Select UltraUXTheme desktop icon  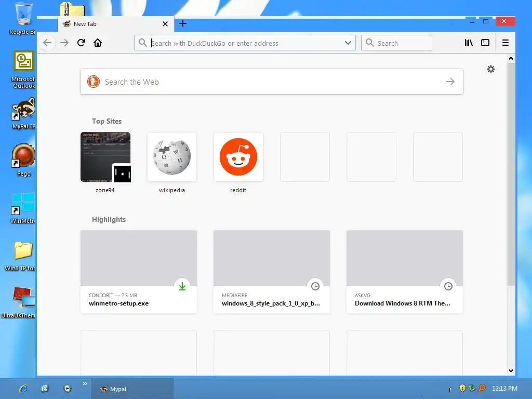[18, 302]
